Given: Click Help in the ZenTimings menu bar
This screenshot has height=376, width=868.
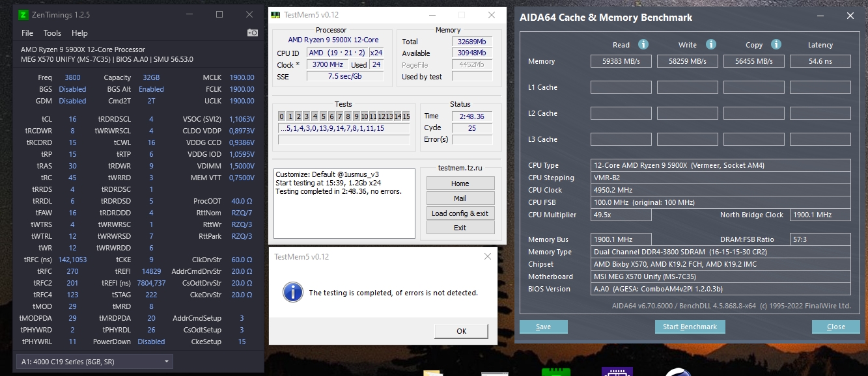Looking at the screenshot, I should click(79, 33).
